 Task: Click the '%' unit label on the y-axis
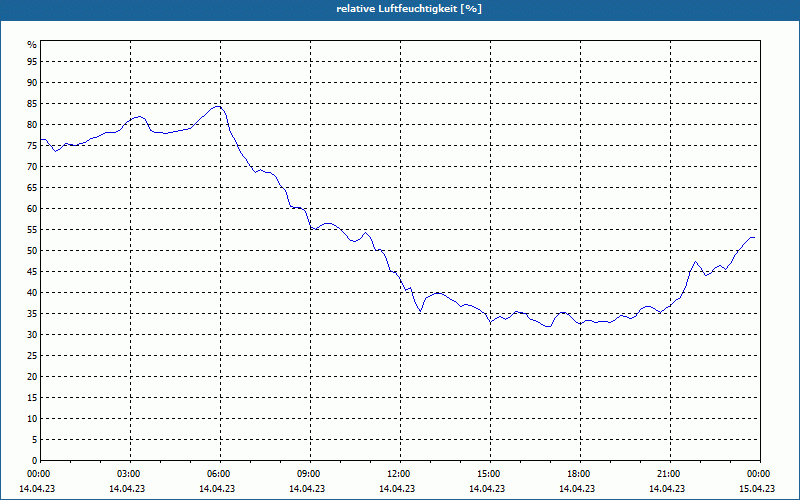(32, 45)
